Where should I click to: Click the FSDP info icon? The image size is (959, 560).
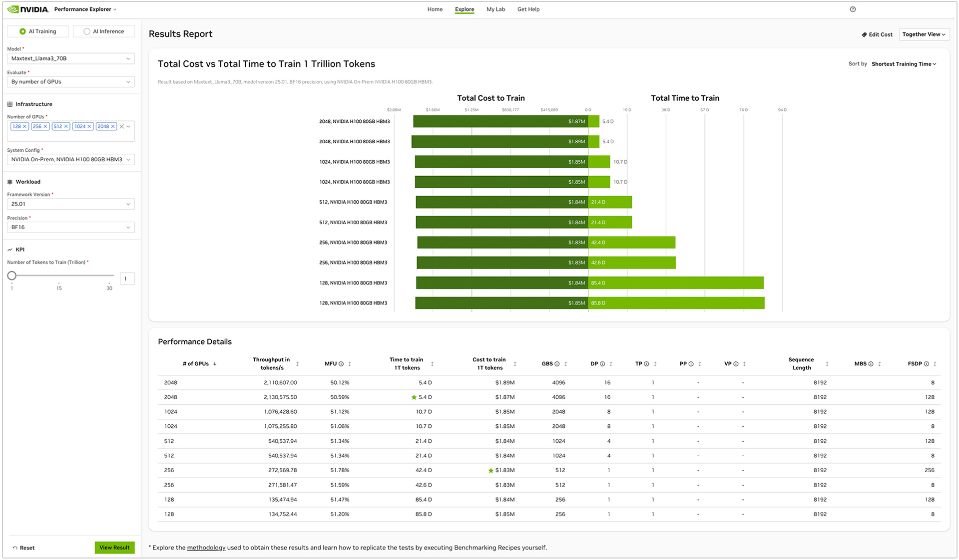tap(927, 364)
